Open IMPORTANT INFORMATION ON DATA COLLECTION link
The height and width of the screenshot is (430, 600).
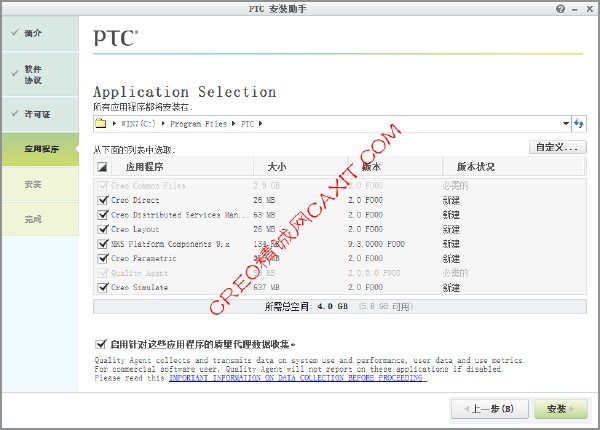(297, 378)
